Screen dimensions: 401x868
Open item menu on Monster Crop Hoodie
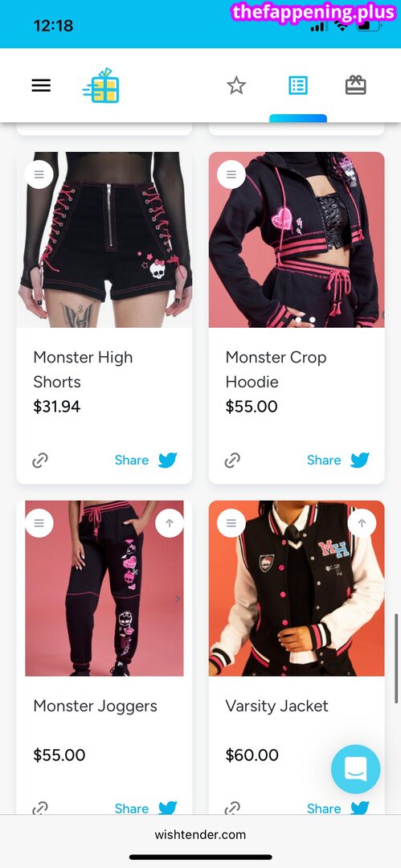[x=231, y=174]
